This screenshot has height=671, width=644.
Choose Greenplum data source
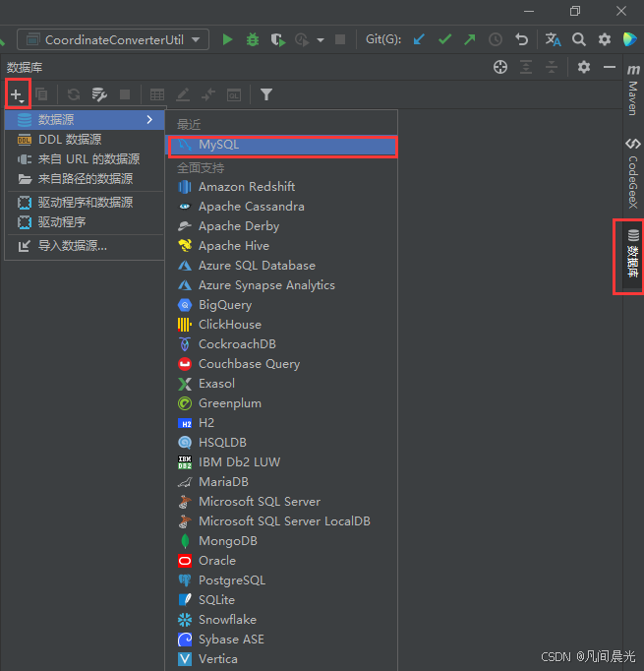[281, 403]
